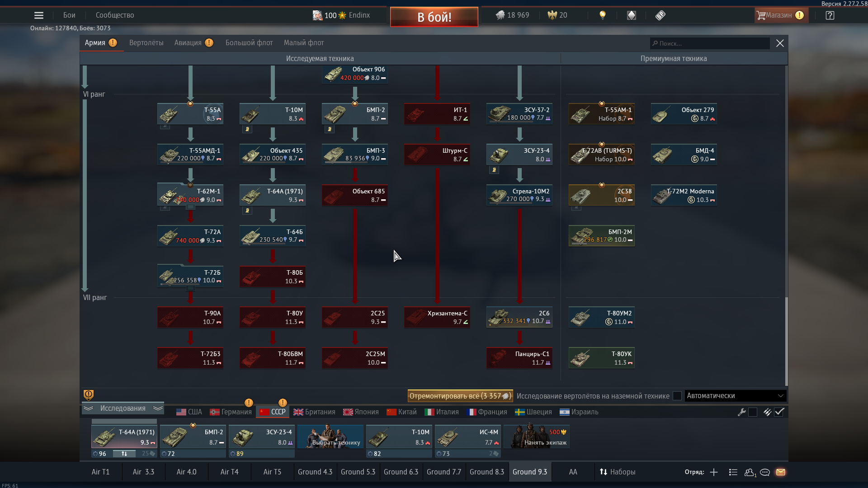Select БМП-2 crew slot at bottom
The image size is (868, 488).
tap(193, 436)
